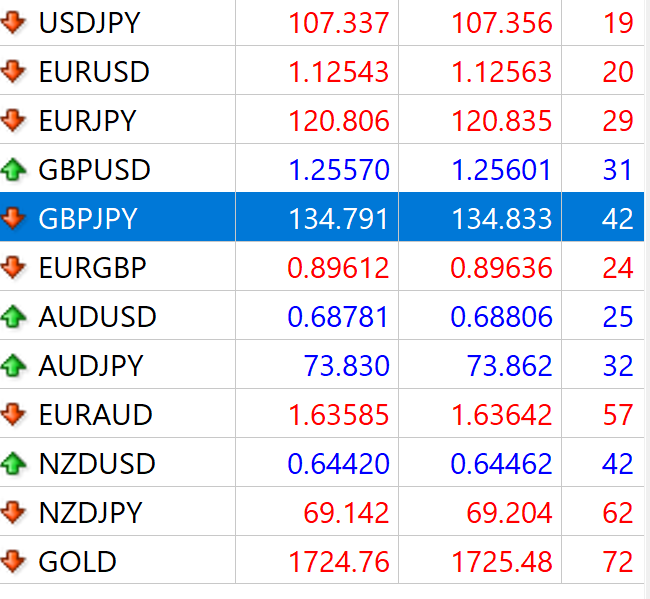
Task: Click the red down arrow beside EURUSD
Action: point(13,72)
